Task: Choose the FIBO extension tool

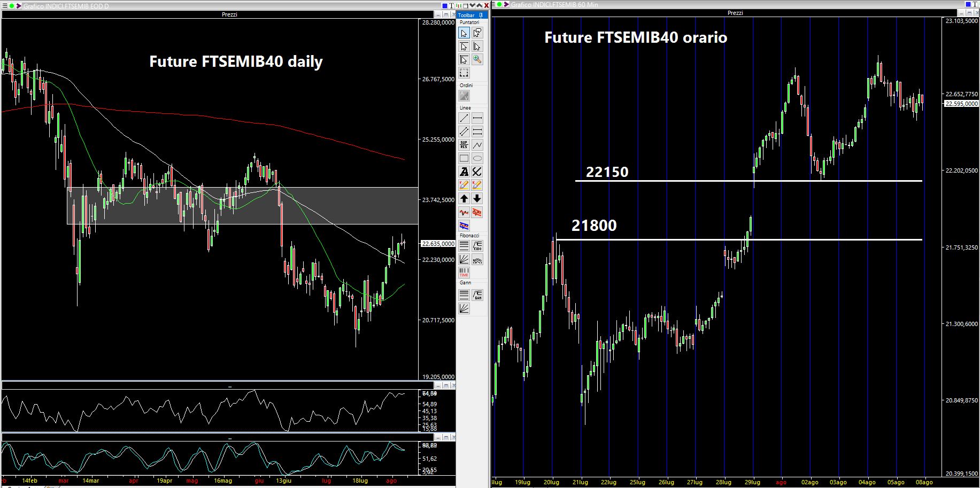Action: [x=477, y=246]
